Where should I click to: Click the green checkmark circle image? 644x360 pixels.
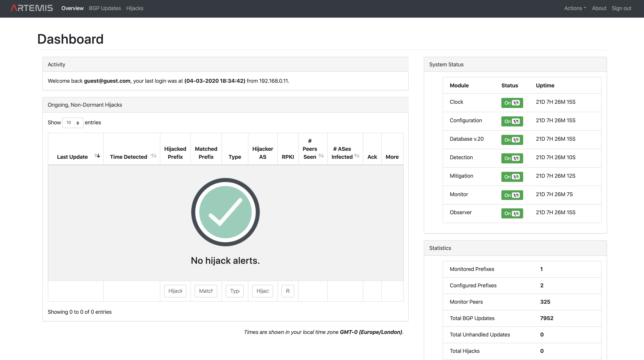tap(225, 212)
